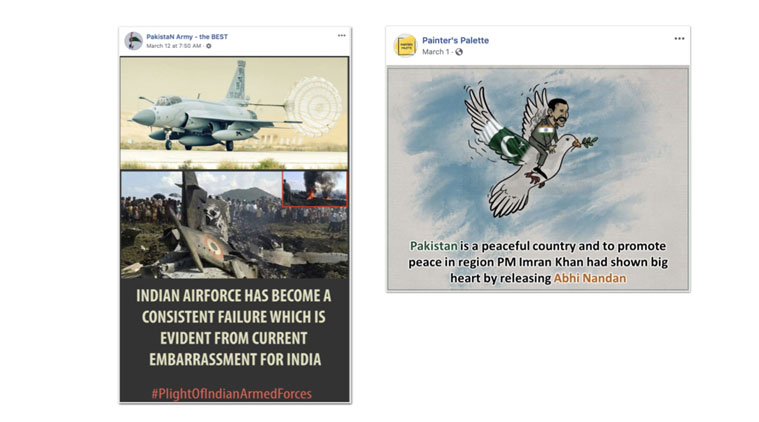Click the green Pakistan word in caption

[x=434, y=246]
